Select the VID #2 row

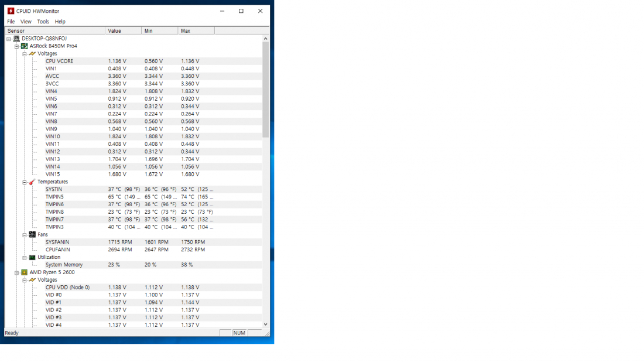pos(153,310)
